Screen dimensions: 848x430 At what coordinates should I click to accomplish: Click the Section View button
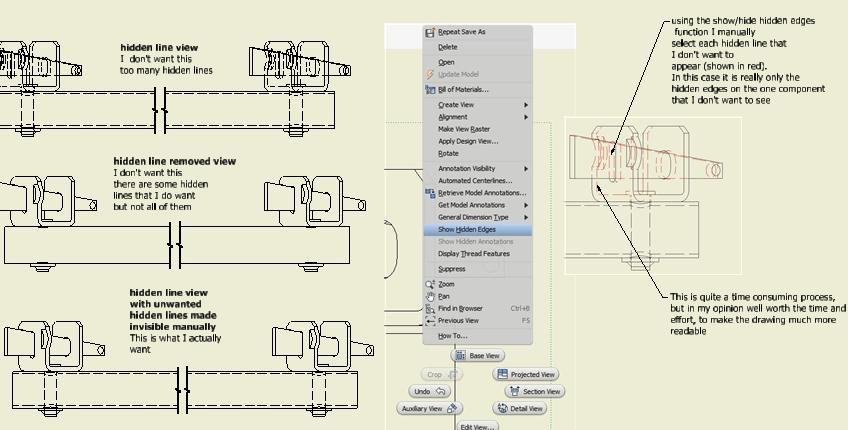[534, 392]
